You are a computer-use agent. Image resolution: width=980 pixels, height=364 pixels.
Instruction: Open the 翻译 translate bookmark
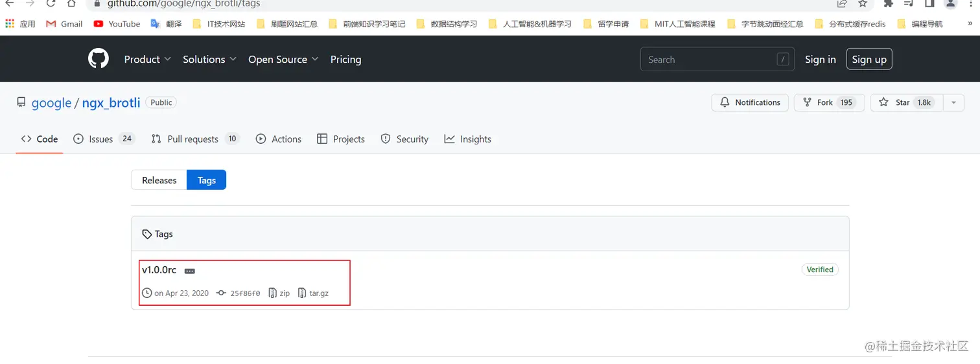166,24
